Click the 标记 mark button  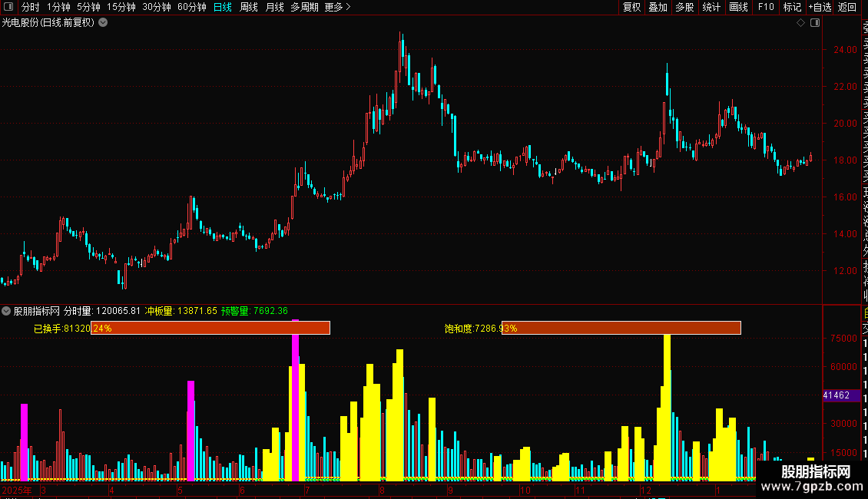792,7
